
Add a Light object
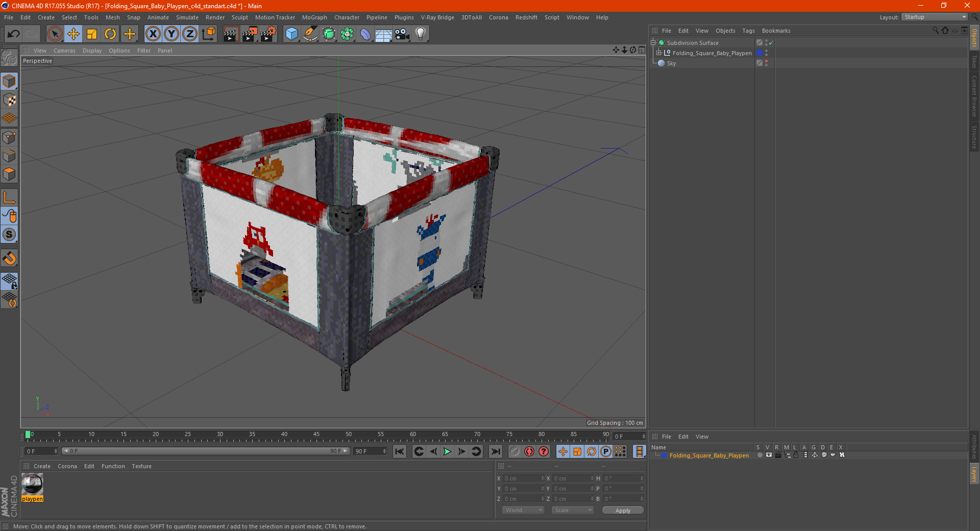pyautogui.click(x=421, y=34)
